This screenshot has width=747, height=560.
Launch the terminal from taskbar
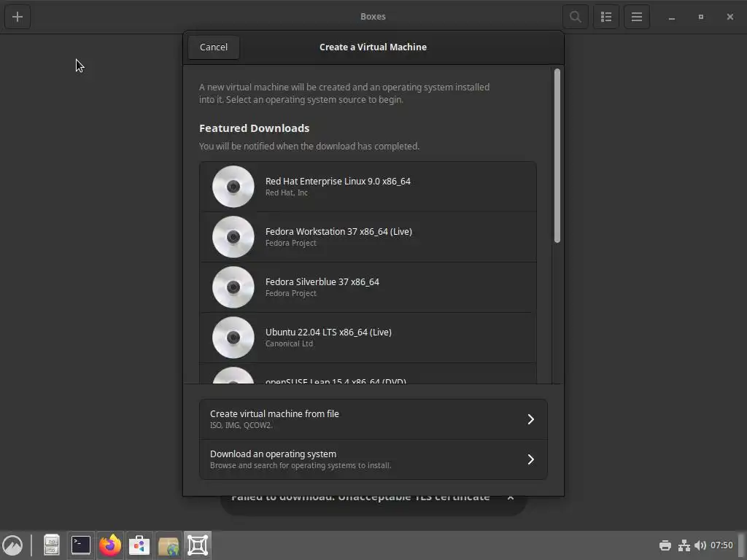81,545
